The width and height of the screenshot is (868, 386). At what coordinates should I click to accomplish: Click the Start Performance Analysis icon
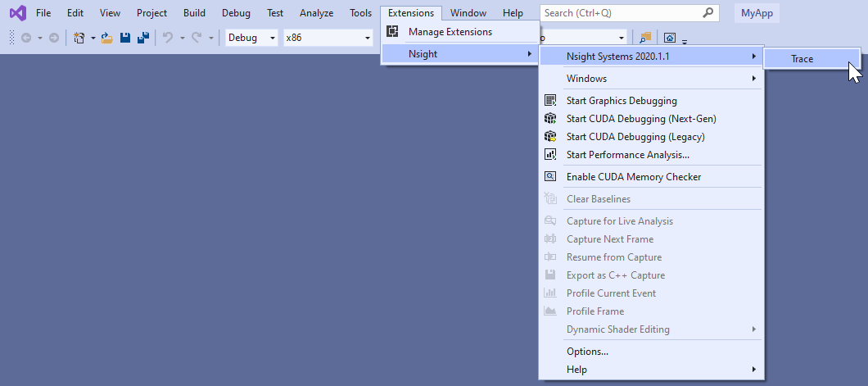click(550, 155)
